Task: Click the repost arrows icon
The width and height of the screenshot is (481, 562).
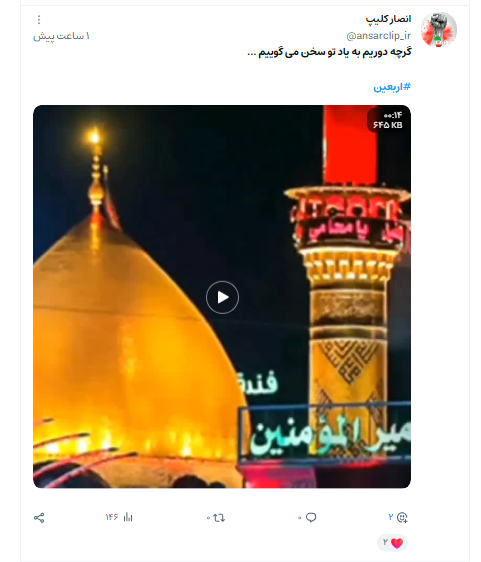Action: coord(219,518)
